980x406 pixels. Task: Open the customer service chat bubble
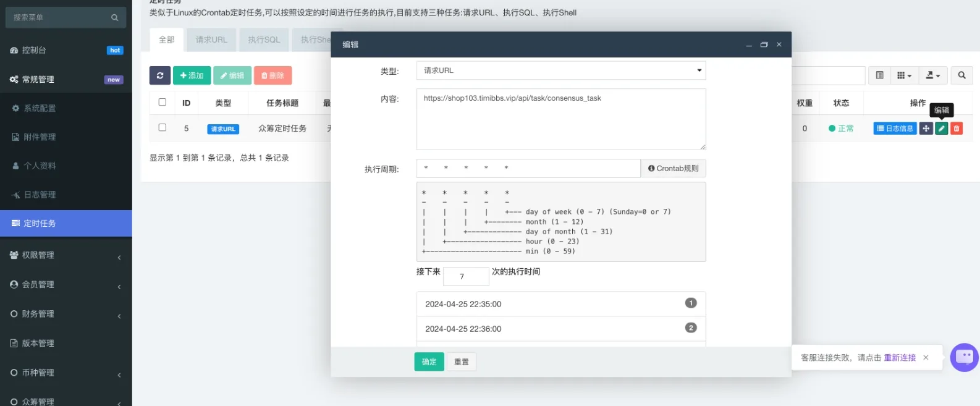964,357
